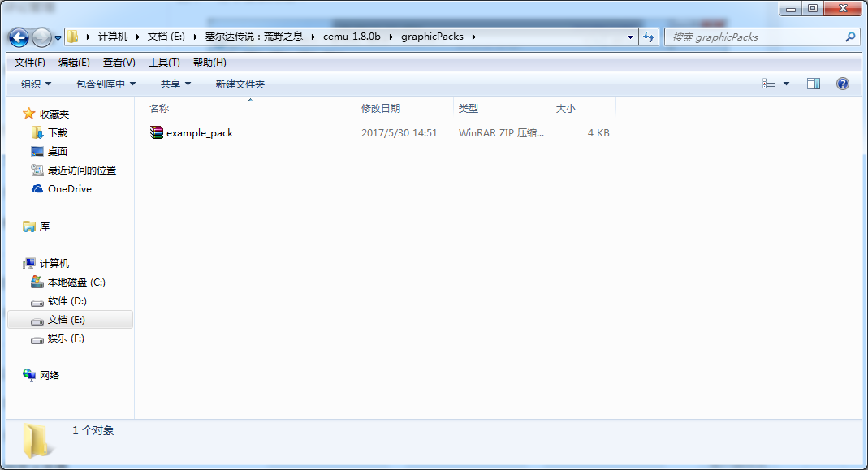This screenshot has width=868, height=470.
Task: Select 文档 (E:) in the address breadcrumb
Action: [x=166, y=37]
